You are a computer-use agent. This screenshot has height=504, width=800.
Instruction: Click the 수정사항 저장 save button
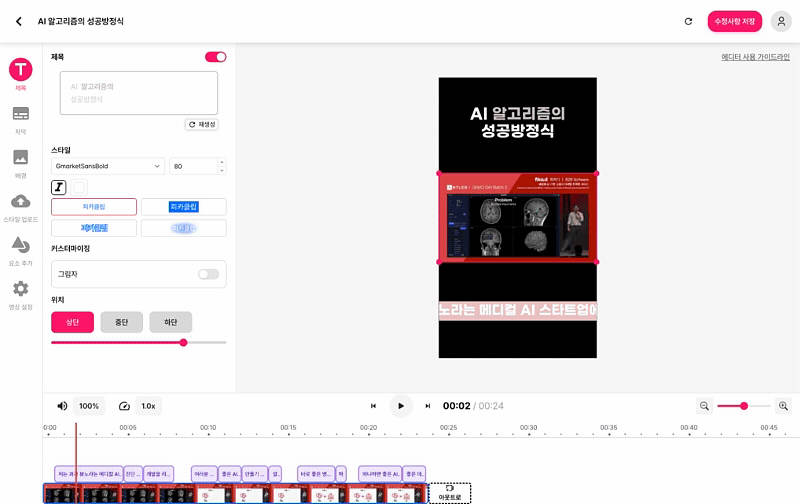point(735,21)
